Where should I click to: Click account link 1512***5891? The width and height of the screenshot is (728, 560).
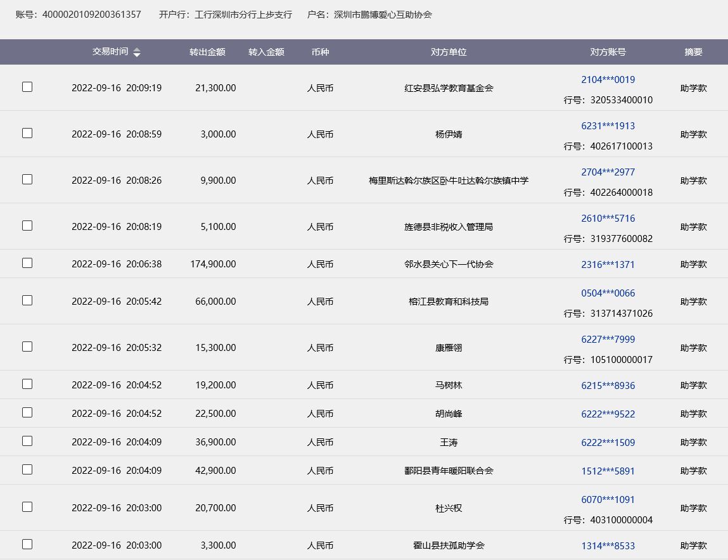(608, 471)
